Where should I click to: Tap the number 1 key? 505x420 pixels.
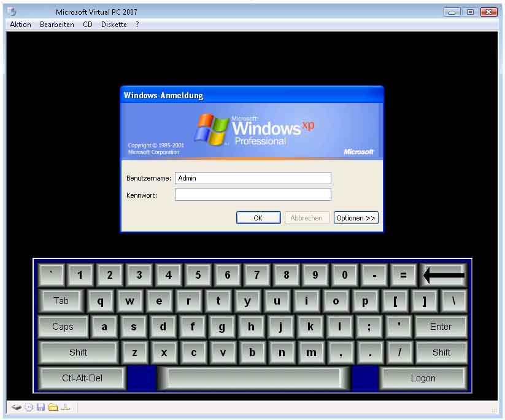coord(80,275)
